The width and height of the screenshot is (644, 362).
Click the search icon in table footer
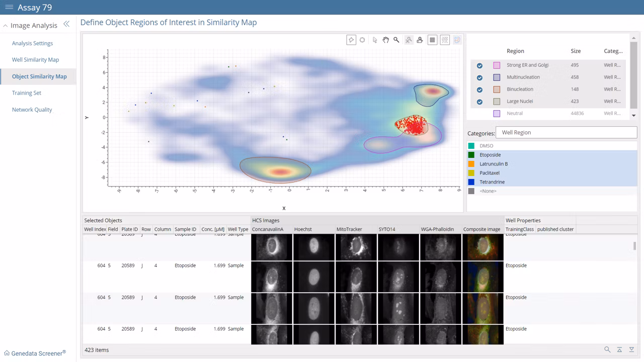coord(607,350)
